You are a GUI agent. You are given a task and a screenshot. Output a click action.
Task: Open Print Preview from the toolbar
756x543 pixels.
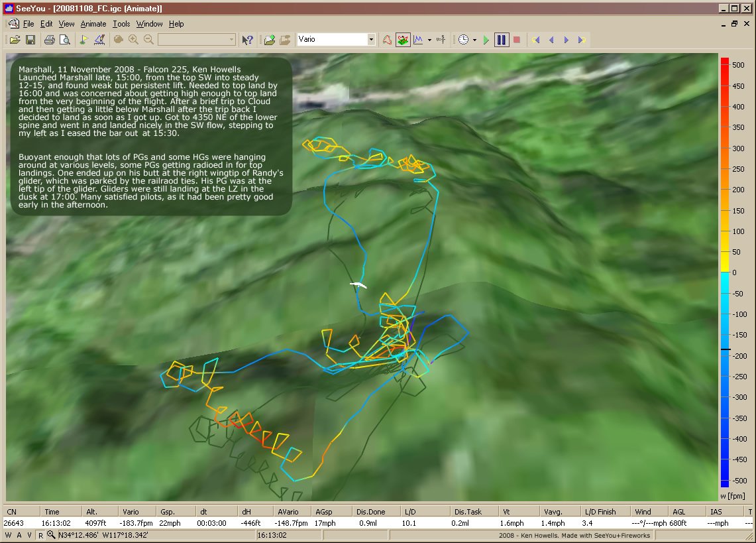pyautogui.click(x=64, y=40)
